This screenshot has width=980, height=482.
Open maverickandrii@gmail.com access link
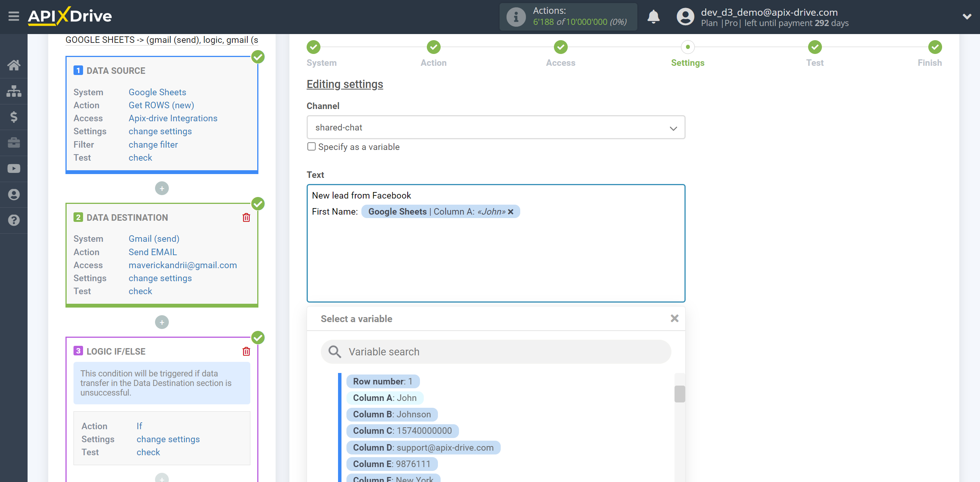pyautogui.click(x=183, y=265)
